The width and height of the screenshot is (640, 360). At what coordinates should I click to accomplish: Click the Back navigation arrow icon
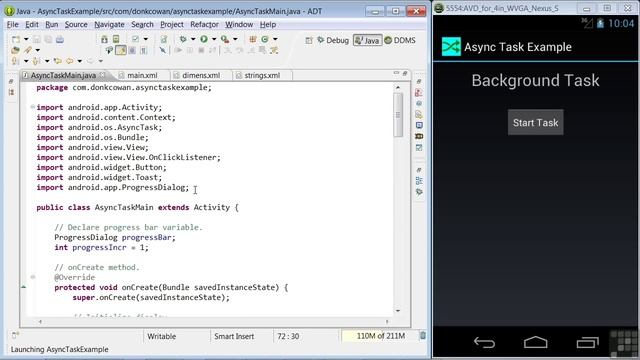(70, 61)
